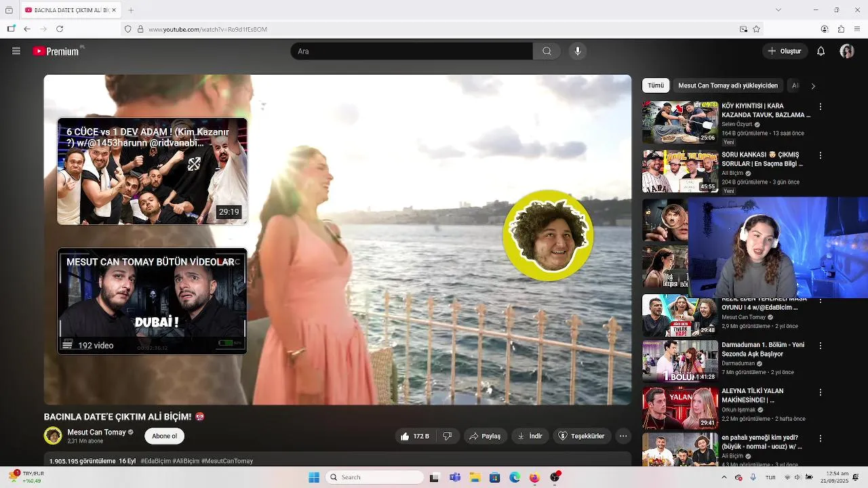Open the 6 CÜCE vs 1 DEV ADAM end card
868x488 pixels.
click(x=152, y=171)
